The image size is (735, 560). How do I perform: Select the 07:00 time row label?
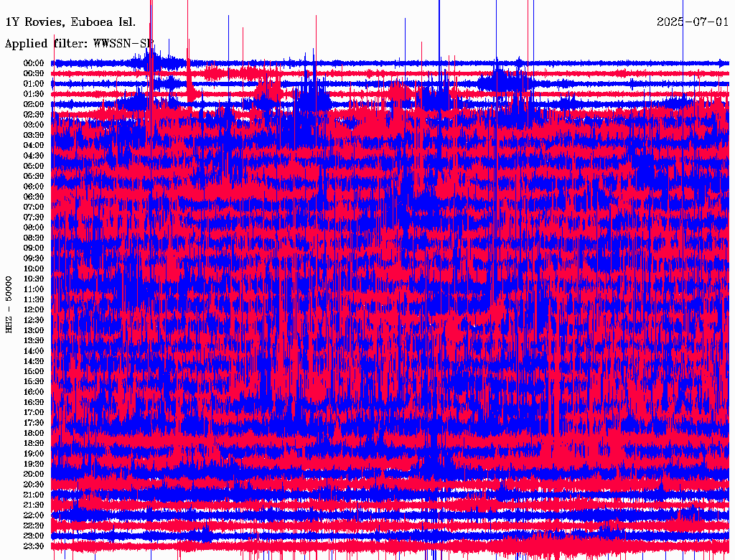pyautogui.click(x=34, y=207)
